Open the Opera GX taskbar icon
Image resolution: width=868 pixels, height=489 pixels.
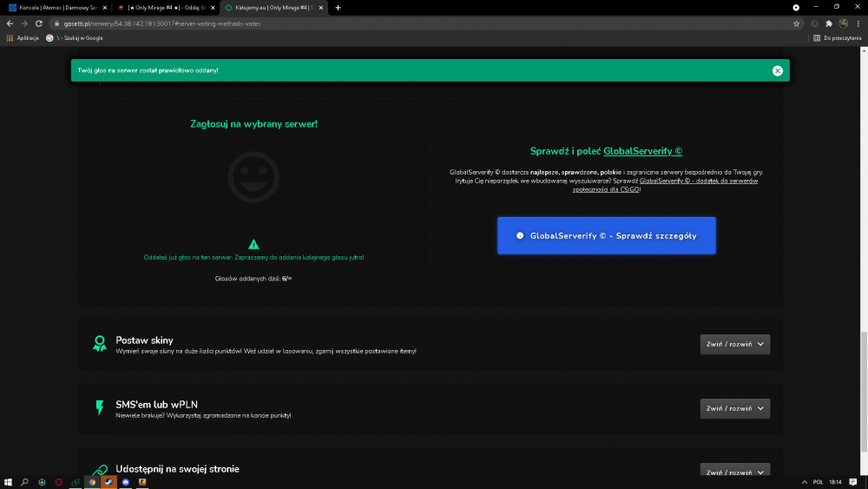pyautogui.click(x=59, y=482)
